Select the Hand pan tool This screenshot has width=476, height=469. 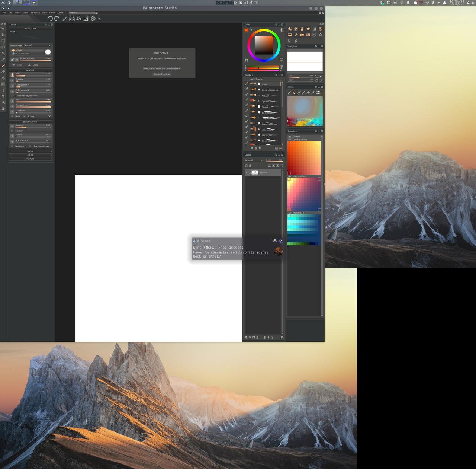(x=3, y=108)
